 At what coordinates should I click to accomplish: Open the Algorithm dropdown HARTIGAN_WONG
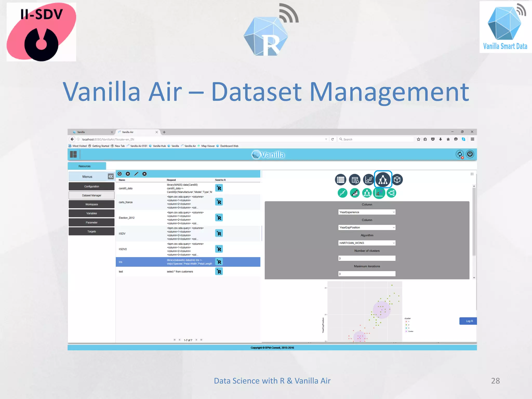[367, 243]
